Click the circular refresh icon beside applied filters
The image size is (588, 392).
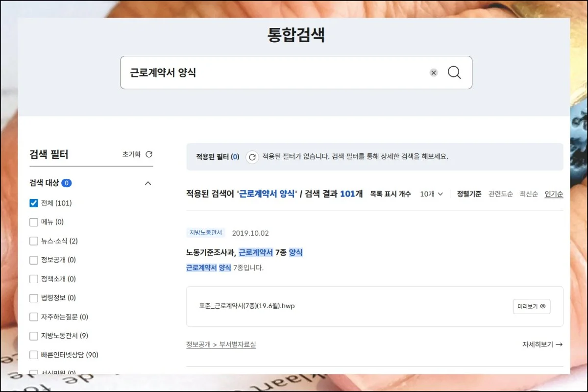pos(252,157)
